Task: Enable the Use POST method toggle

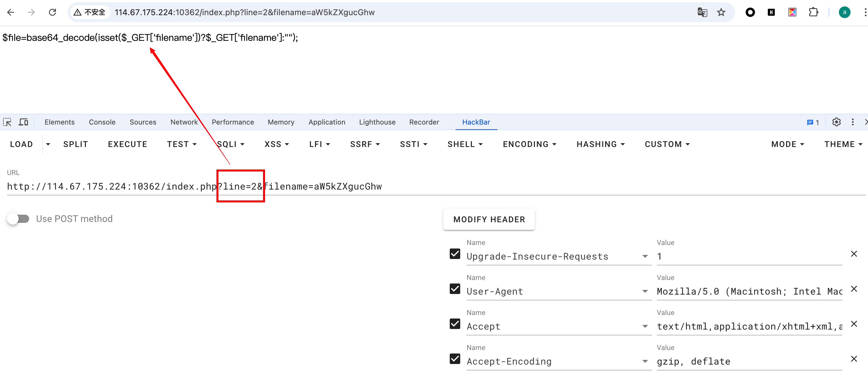Action: pyautogui.click(x=19, y=218)
